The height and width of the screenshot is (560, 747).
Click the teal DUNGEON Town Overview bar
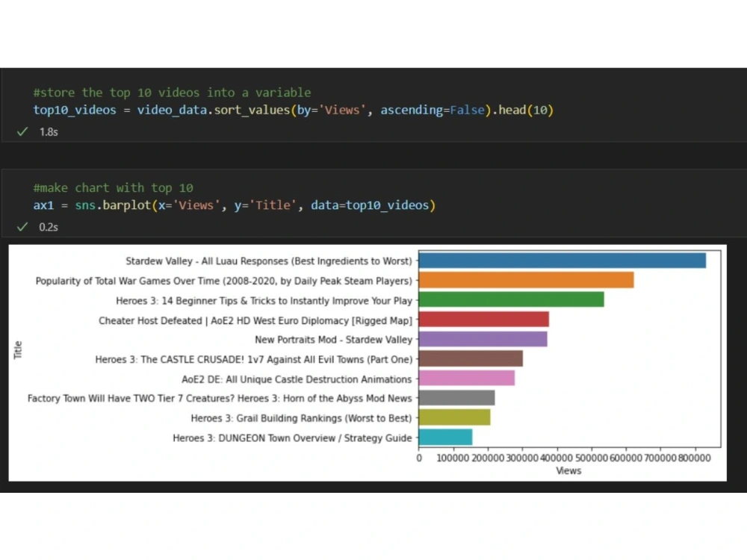click(x=445, y=437)
